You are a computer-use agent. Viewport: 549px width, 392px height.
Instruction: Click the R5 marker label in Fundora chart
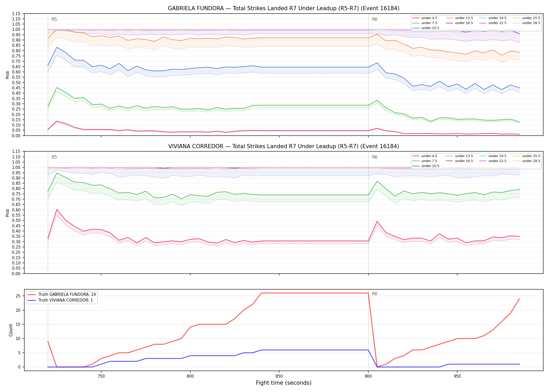click(x=54, y=19)
